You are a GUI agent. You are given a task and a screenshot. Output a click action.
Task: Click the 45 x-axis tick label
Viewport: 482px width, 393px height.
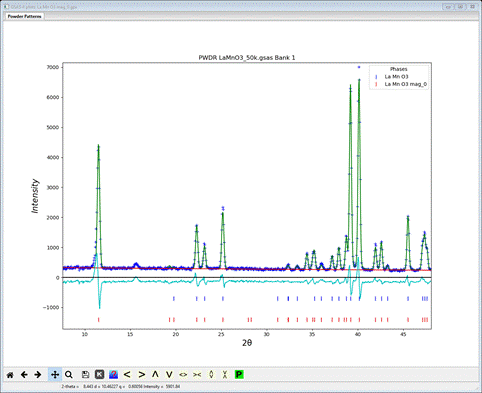coord(403,334)
